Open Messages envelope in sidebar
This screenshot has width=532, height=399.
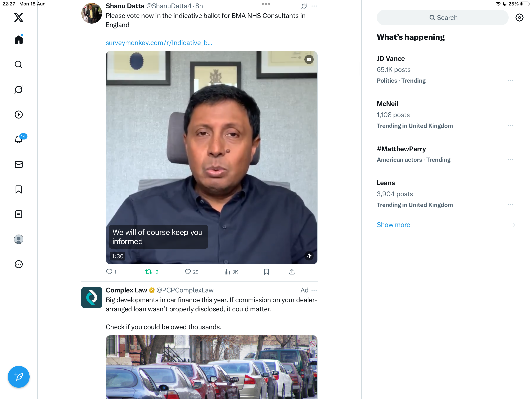click(18, 164)
